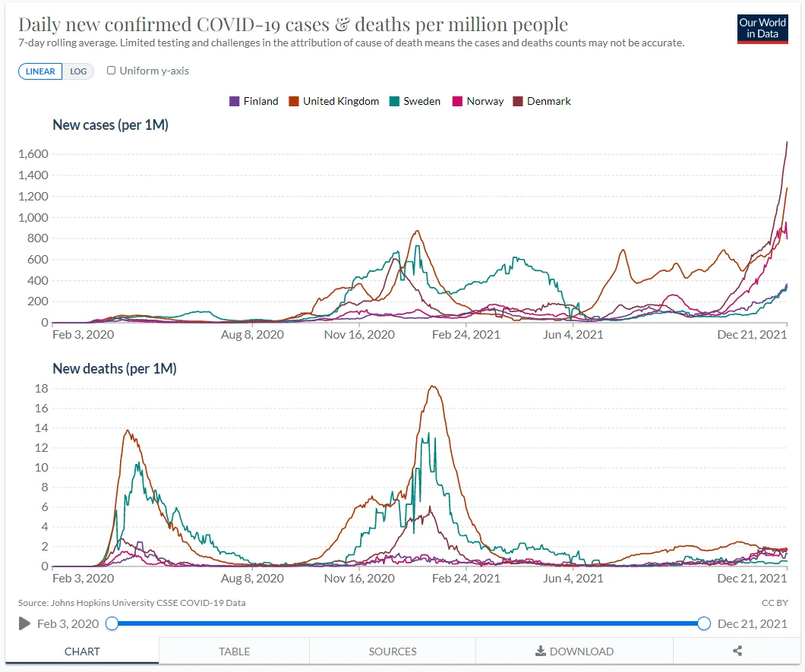
Task: Click the Feb 3, 2020 timeline start date
Action: point(68,624)
